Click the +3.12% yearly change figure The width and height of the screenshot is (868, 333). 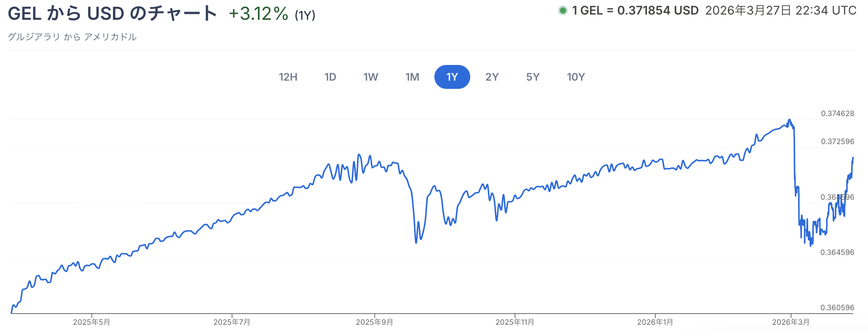coord(258,14)
